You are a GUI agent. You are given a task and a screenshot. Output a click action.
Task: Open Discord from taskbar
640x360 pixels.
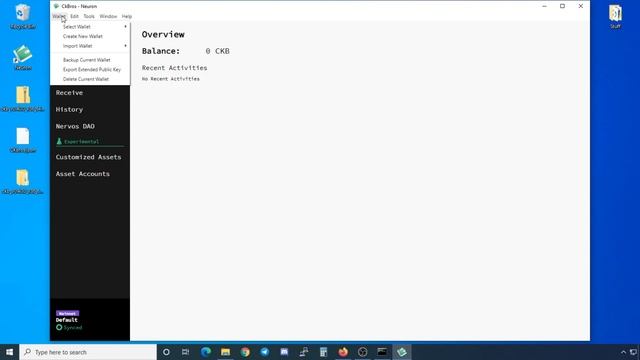tap(284, 352)
